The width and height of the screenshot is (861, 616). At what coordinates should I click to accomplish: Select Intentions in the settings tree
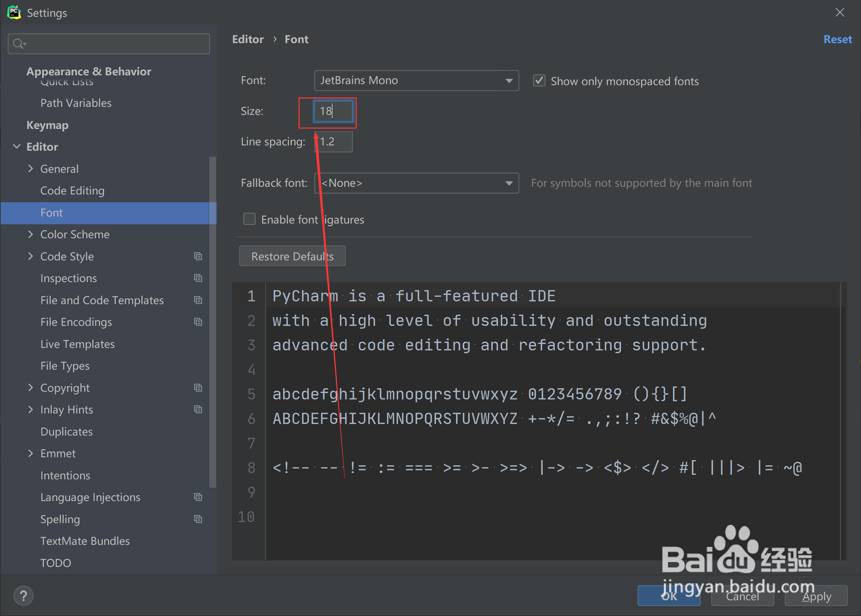65,475
